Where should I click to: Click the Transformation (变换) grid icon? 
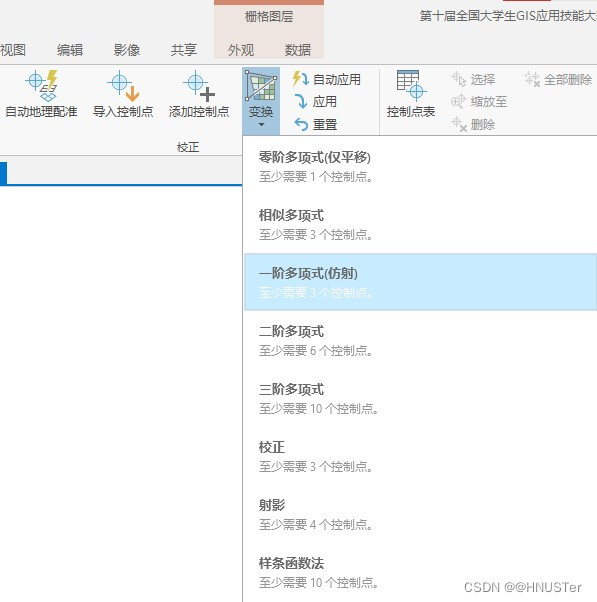261,86
